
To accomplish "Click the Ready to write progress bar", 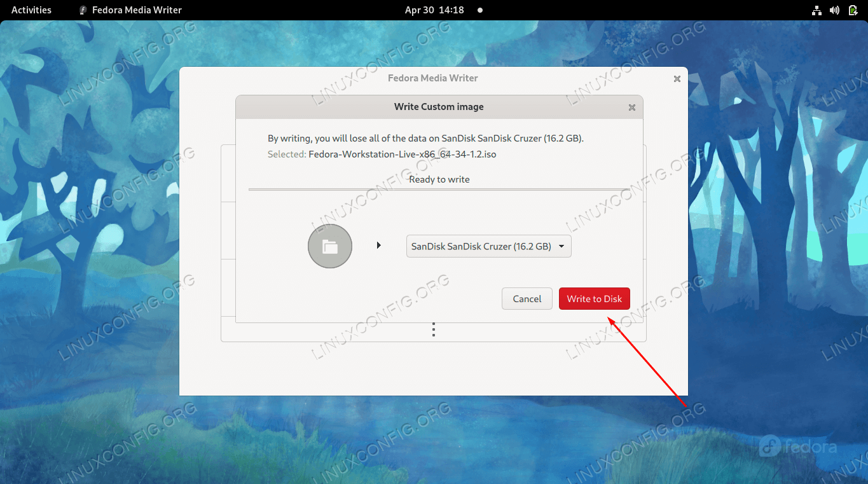I will (439, 190).
